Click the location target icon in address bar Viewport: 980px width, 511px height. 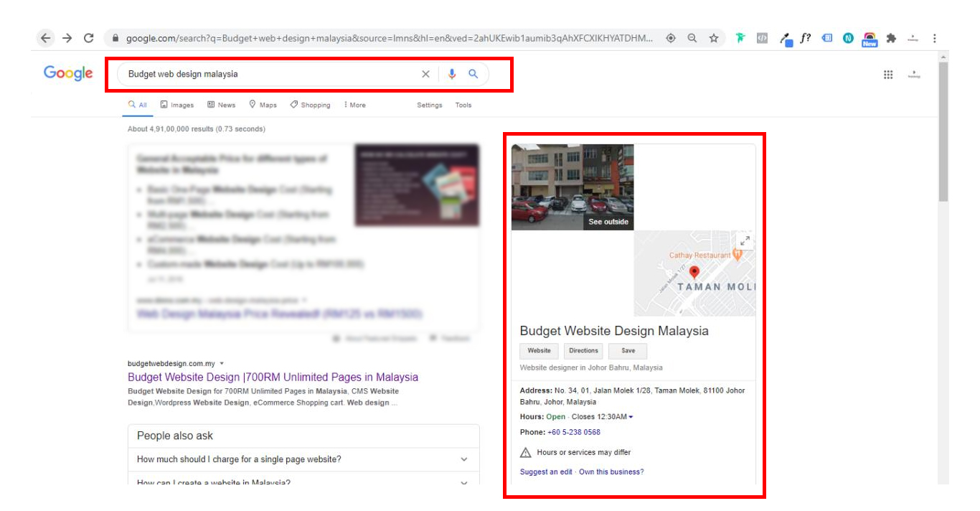coord(671,39)
